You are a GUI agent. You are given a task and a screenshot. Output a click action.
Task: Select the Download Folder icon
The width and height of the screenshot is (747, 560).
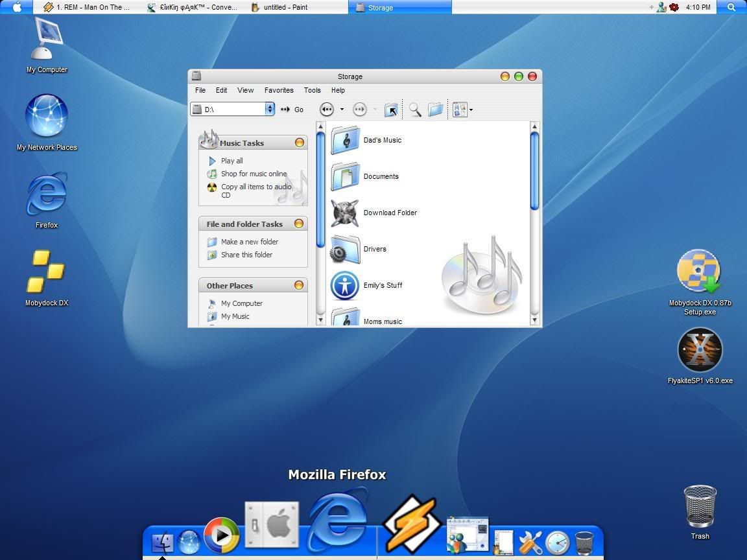click(x=346, y=213)
